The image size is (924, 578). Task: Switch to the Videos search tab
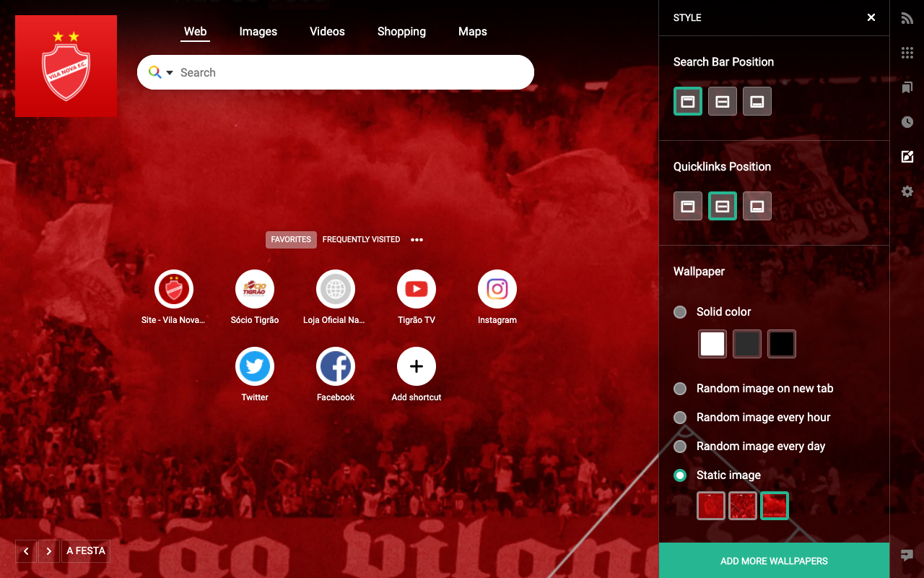[x=327, y=32]
